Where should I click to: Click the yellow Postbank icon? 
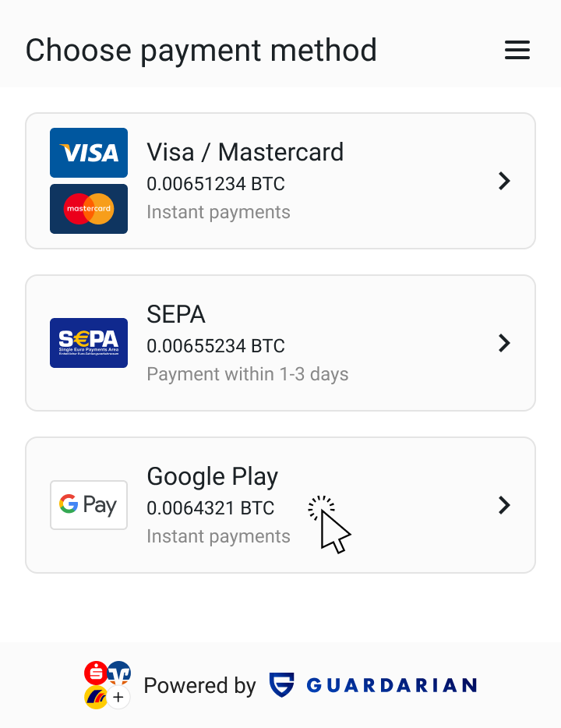point(96,697)
